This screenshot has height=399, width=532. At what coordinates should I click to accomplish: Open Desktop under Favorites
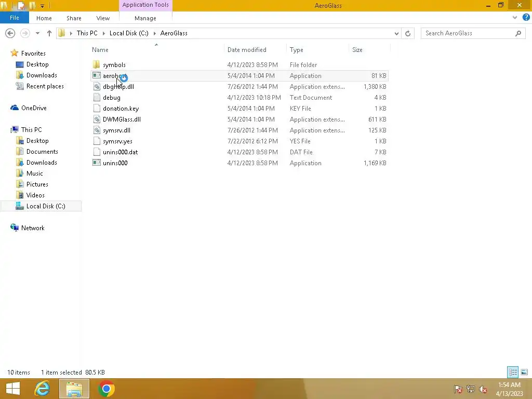(37, 64)
